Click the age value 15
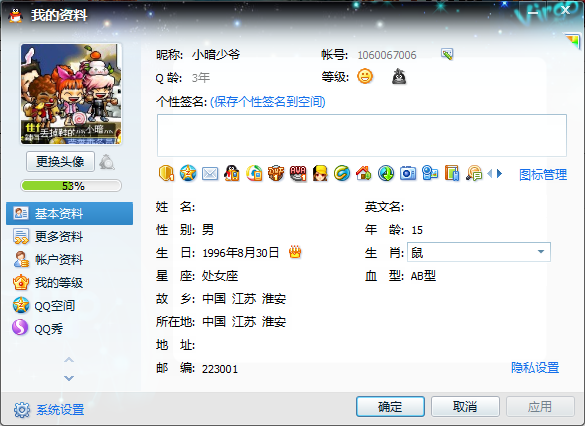Image resolution: width=585 pixels, height=426 pixels. pos(417,230)
